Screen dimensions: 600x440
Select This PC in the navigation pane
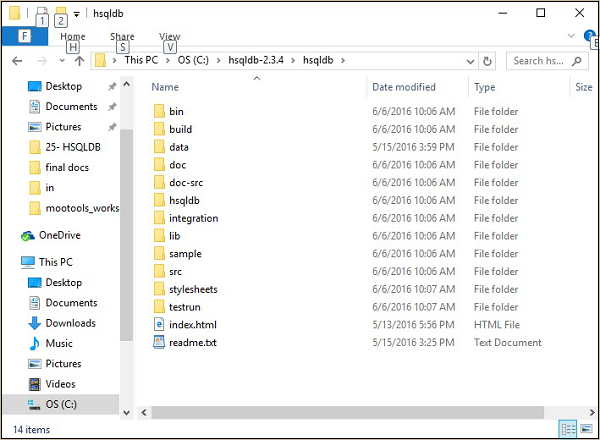pos(55,262)
